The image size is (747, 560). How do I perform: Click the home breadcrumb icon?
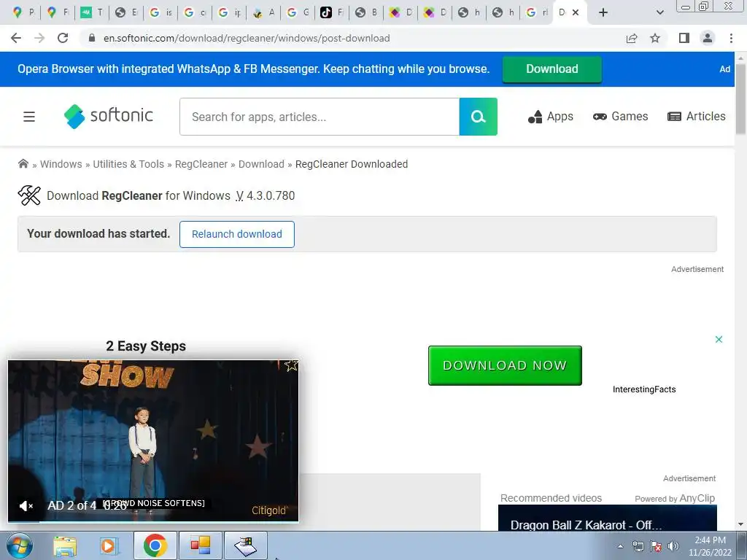(x=23, y=164)
